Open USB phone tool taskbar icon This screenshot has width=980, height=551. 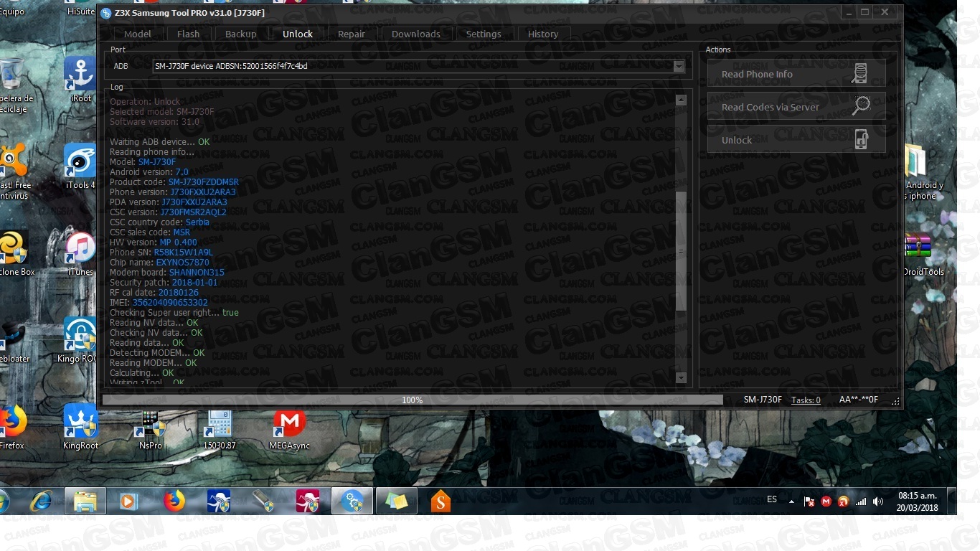point(263,501)
